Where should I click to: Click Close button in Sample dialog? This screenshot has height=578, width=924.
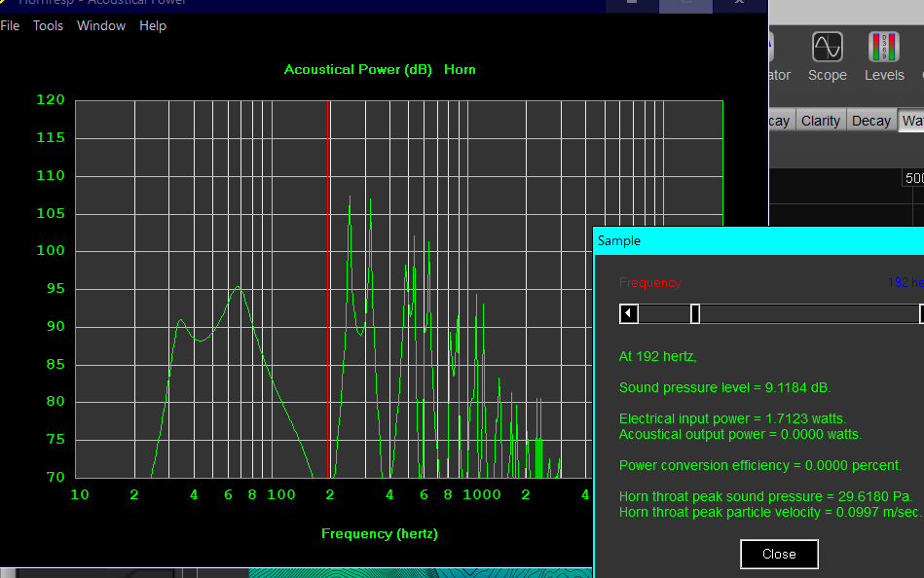[x=779, y=554]
